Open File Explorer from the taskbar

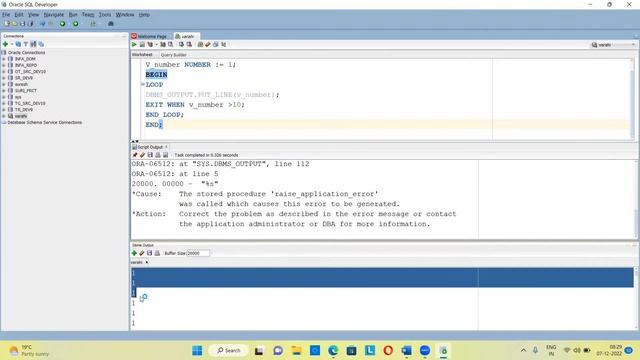click(296, 351)
